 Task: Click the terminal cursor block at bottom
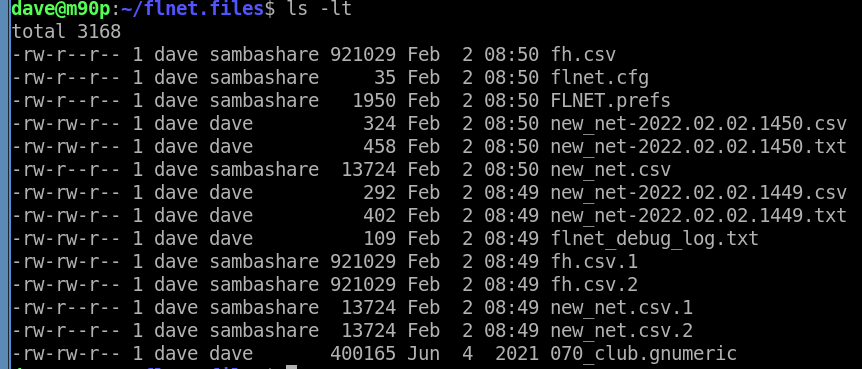[292, 366]
